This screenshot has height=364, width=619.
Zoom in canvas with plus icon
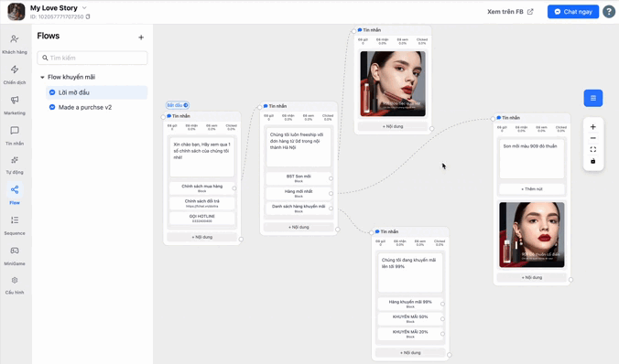point(593,127)
